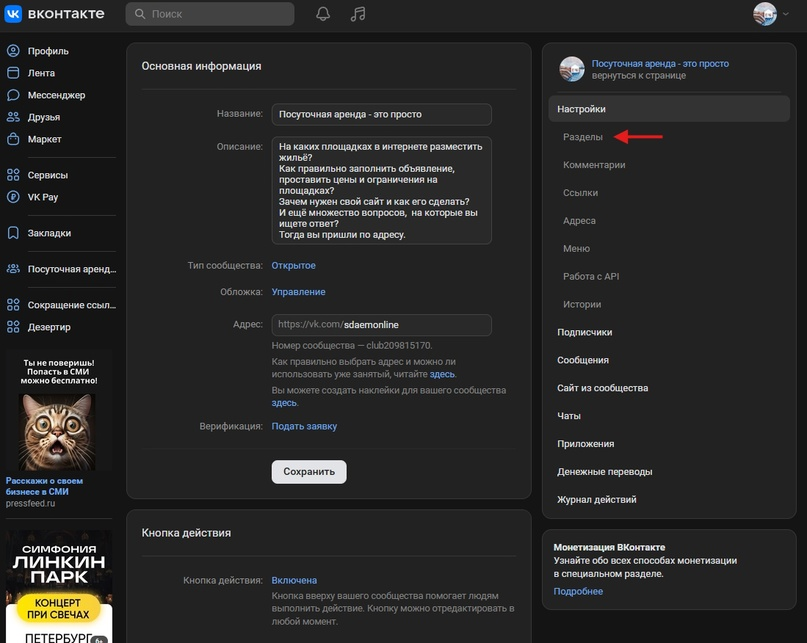
Task: Click the Маркет bag icon
Action: (13, 139)
